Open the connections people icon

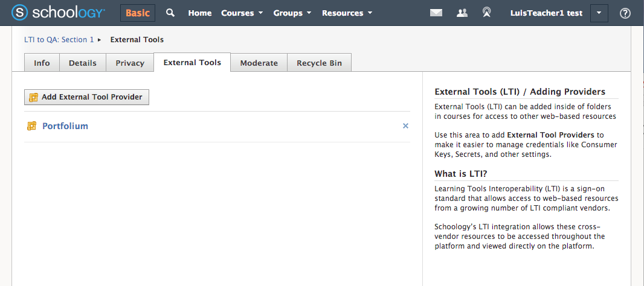click(462, 13)
